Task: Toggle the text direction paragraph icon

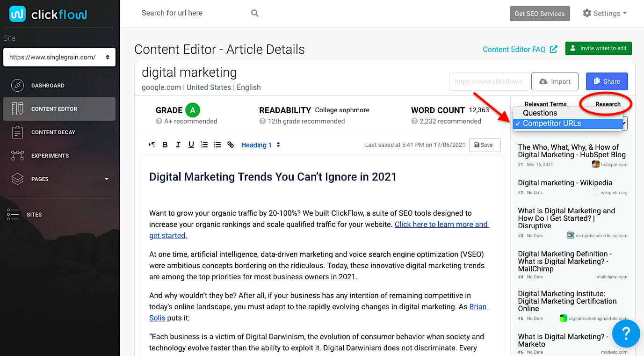Action: (x=152, y=145)
